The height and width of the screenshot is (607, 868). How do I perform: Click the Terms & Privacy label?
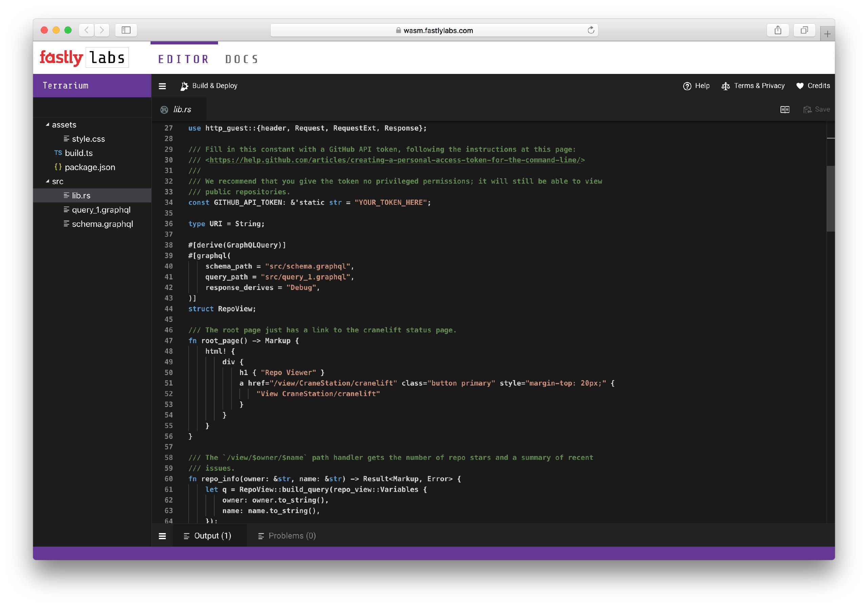(x=759, y=86)
